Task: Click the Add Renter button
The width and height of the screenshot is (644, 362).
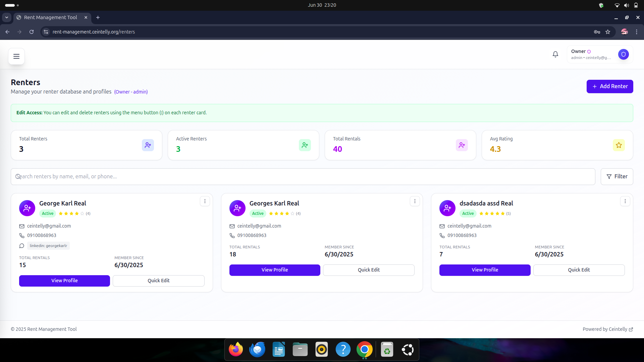Action: pyautogui.click(x=609, y=86)
